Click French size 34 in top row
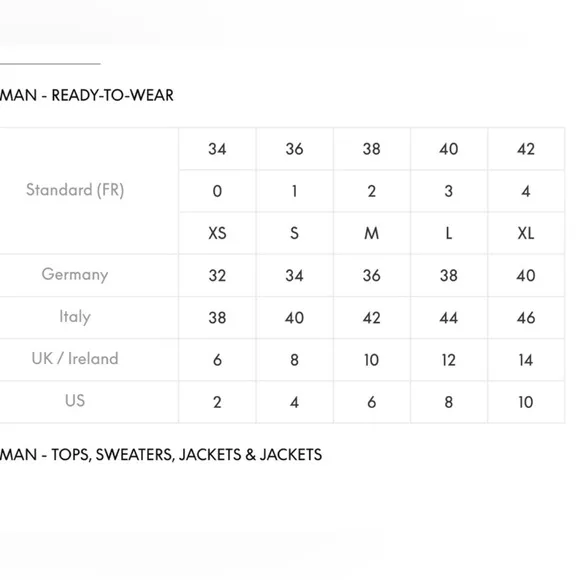Image resolution: width=580 pixels, height=580 pixels. pos(217,149)
